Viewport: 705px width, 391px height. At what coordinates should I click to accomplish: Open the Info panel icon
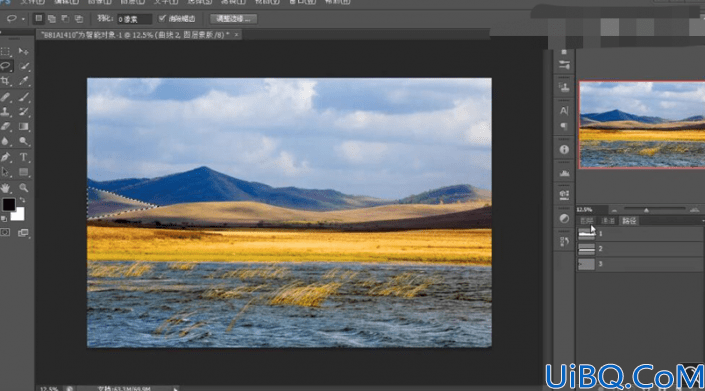pos(564,150)
